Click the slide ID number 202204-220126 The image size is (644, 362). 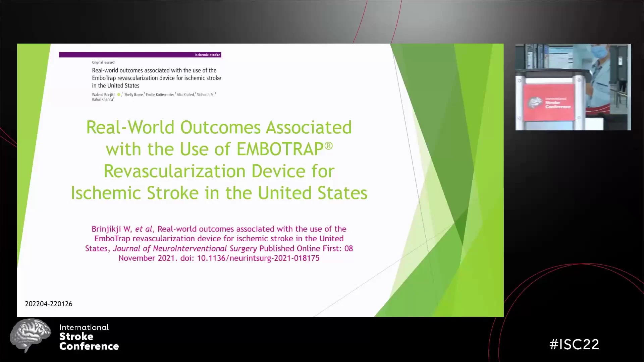coord(49,304)
